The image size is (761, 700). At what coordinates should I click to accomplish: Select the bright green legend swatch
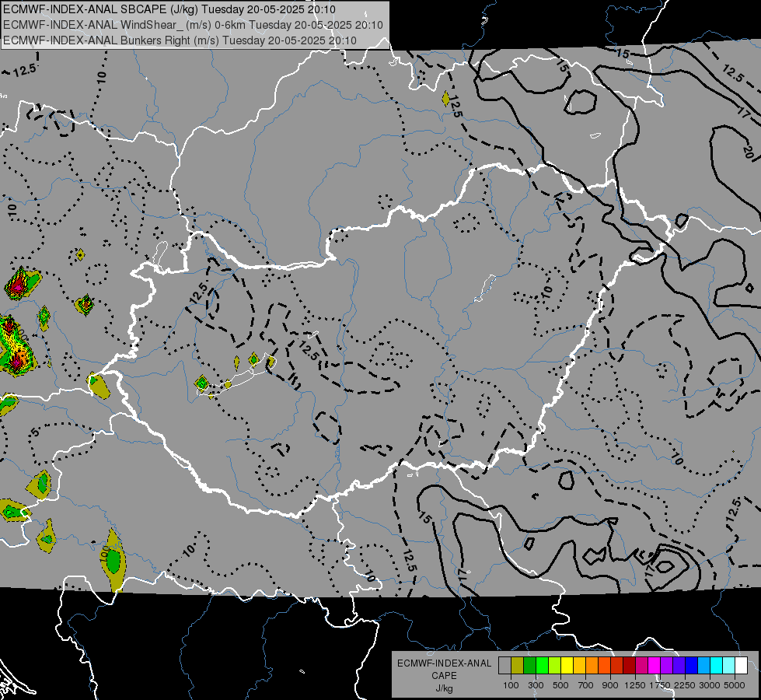[x=542, y=665]
